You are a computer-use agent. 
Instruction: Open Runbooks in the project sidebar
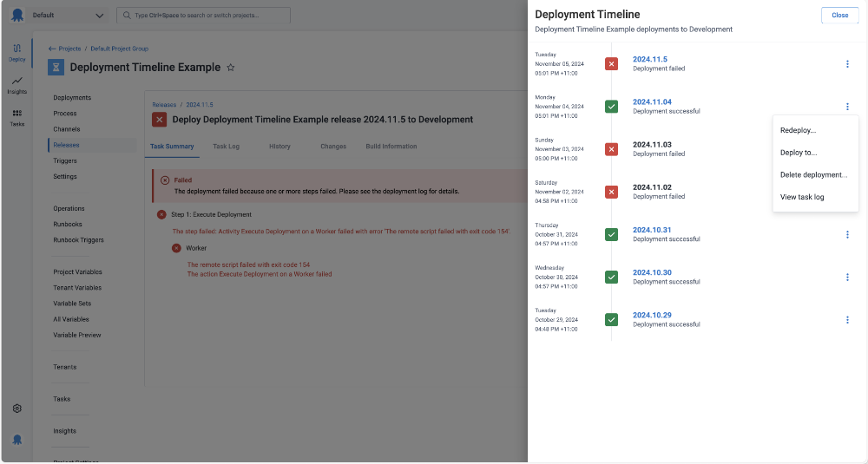click(68, 225)
